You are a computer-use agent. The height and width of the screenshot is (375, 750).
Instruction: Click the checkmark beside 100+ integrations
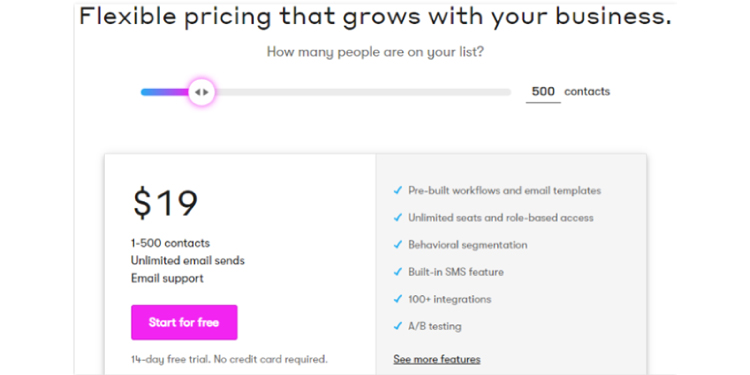(x=397, y=299)
